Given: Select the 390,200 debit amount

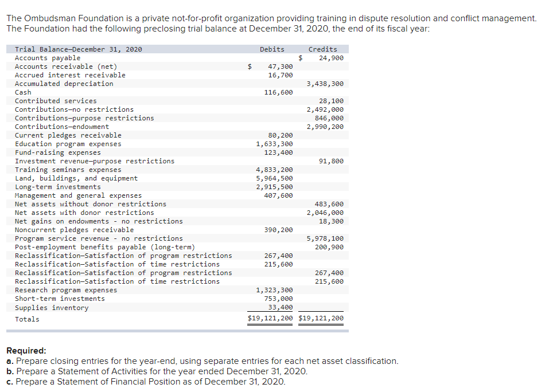Looking at the screenshot, I should click(279, 230).
